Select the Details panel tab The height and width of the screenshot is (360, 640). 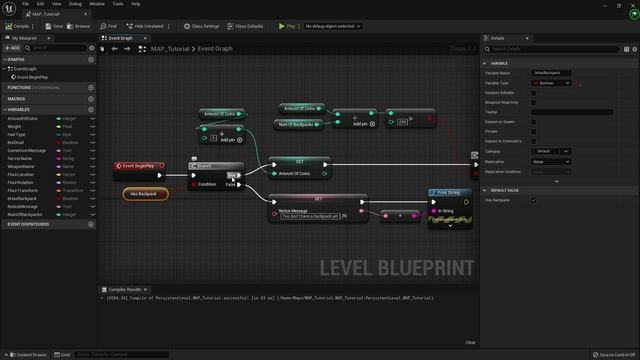tap(497, 38)
